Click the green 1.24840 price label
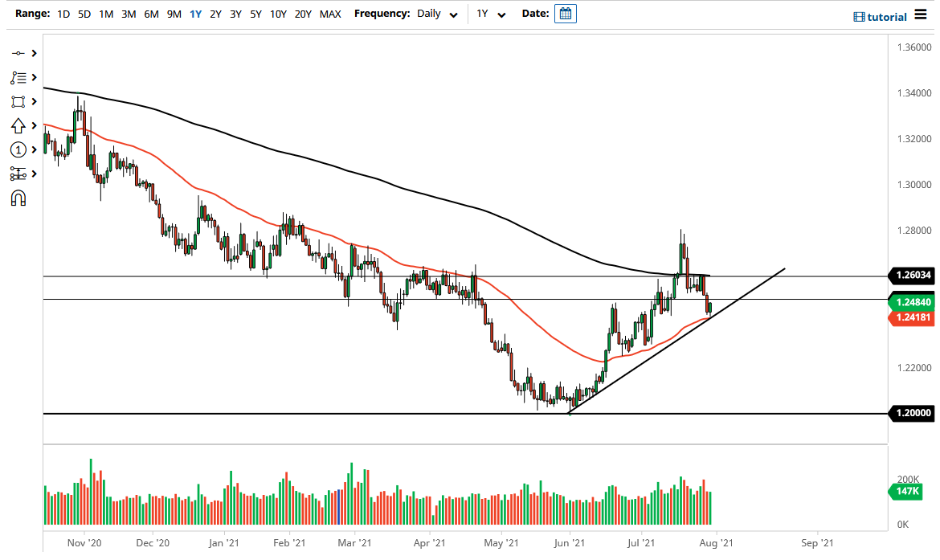This screenshot has height=560, width=940. pos(912,302)
